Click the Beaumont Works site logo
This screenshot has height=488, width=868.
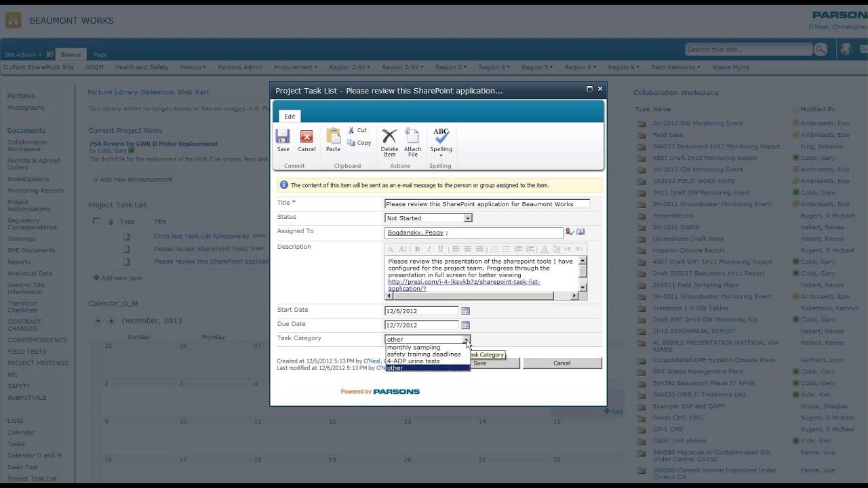tap(13, 20)
